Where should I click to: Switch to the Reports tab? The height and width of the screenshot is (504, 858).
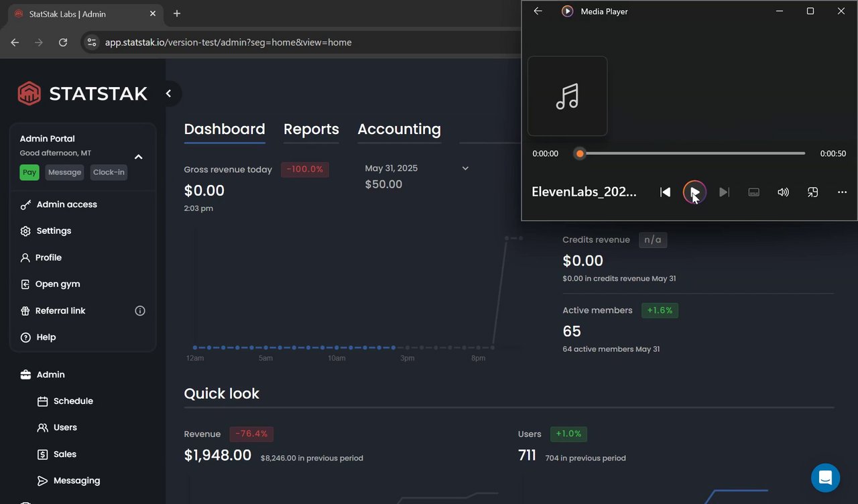(311, 129)
